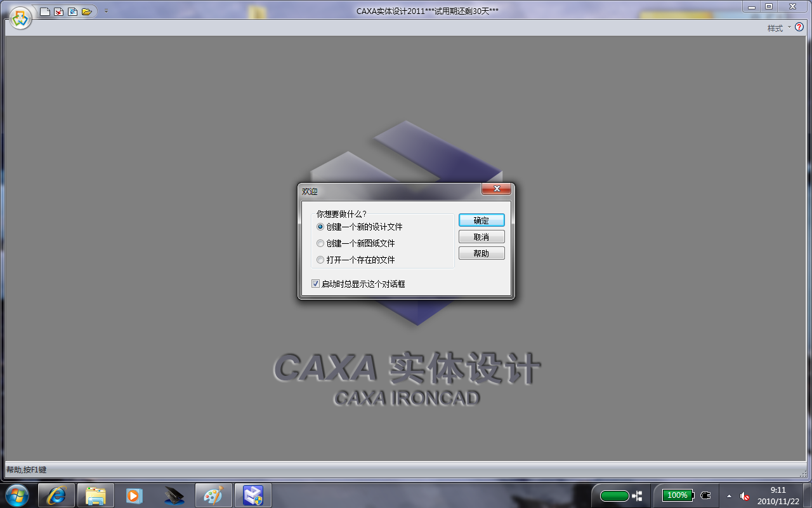The image size is (812, 508).
Task: Minimize the CAXA main window
Action: [751, 6]
